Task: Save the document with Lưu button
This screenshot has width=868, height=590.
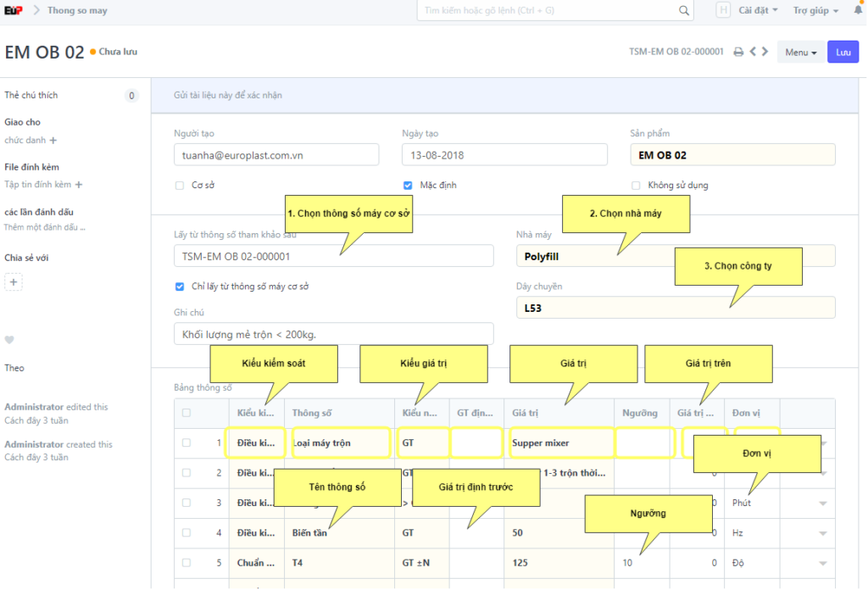Action: click(x=843, y=53)
